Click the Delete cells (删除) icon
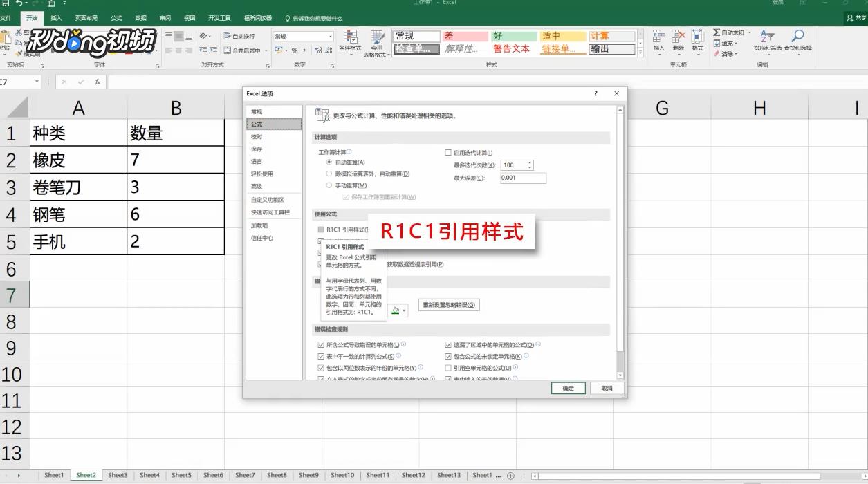The image size is (868, 484). tap(678, 37)
